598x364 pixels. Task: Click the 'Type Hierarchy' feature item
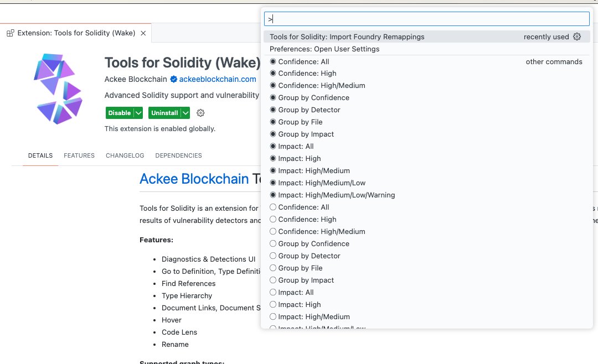pos(187,296)
